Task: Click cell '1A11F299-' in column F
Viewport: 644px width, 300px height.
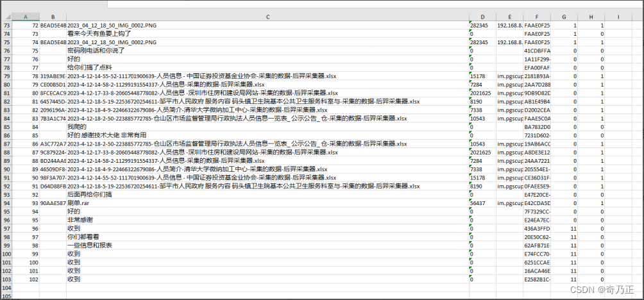Action: (538, 59)
